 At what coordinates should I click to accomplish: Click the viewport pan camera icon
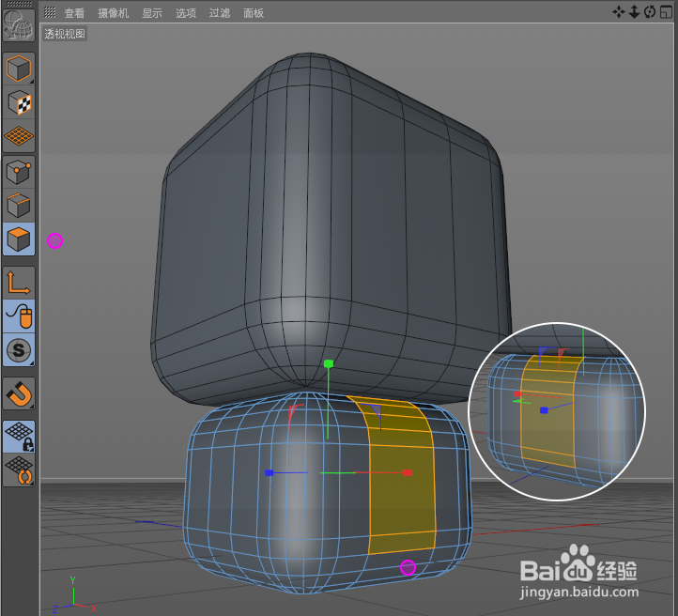coord(619,12)
